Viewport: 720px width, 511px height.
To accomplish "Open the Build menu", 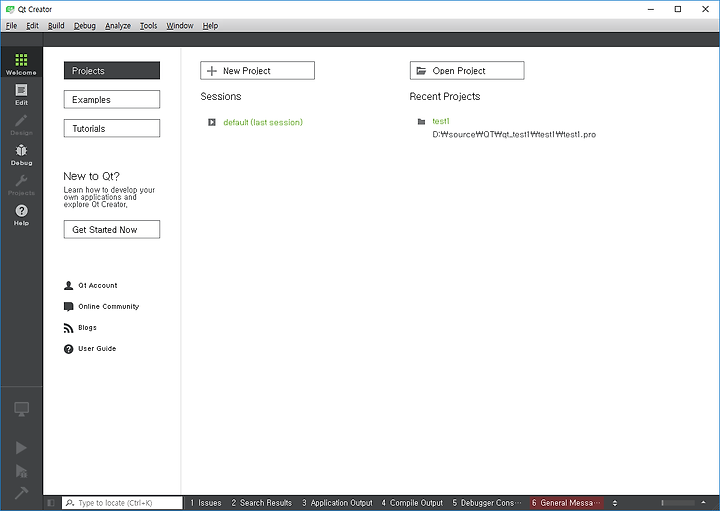I will pyautogui.click(x=56, y=26).
